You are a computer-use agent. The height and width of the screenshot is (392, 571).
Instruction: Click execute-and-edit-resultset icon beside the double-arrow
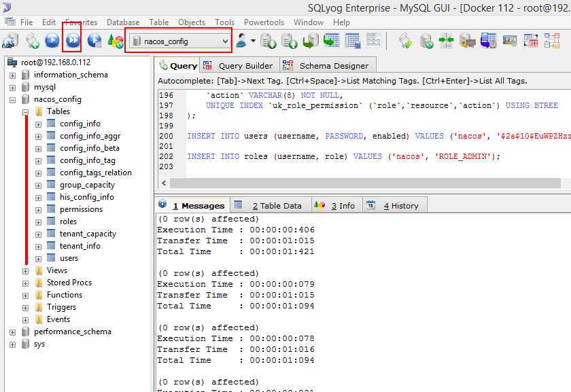94,41
